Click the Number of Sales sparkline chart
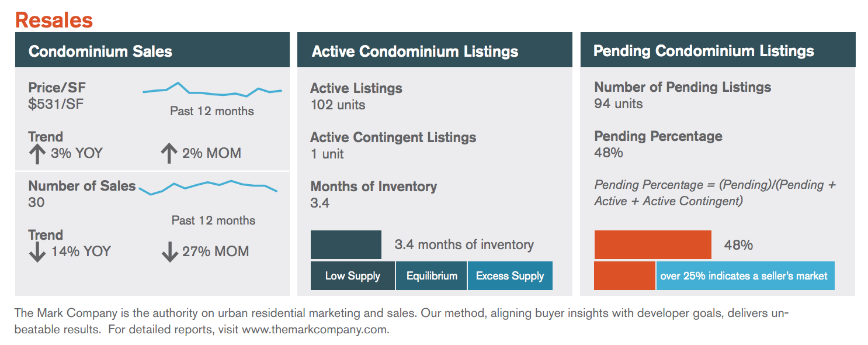This screenshot has height=345, width=868. [x=208, y=186]
